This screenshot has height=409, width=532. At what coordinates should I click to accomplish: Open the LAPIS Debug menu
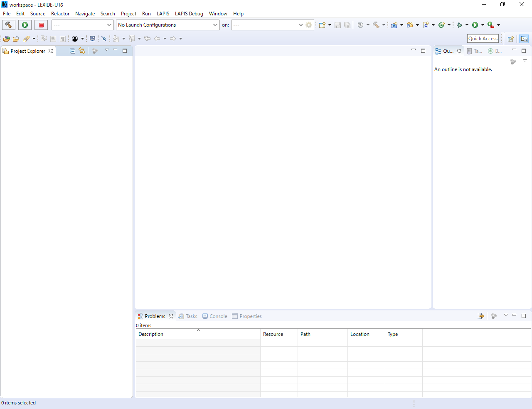click(189, 14)
